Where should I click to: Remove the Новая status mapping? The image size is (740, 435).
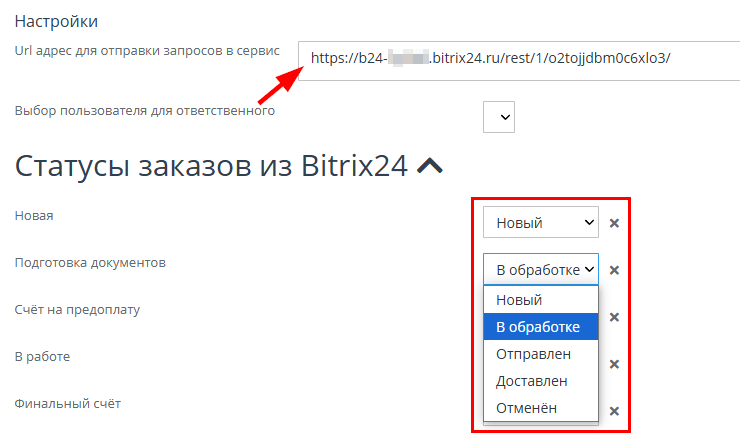[x=614, y=223]
